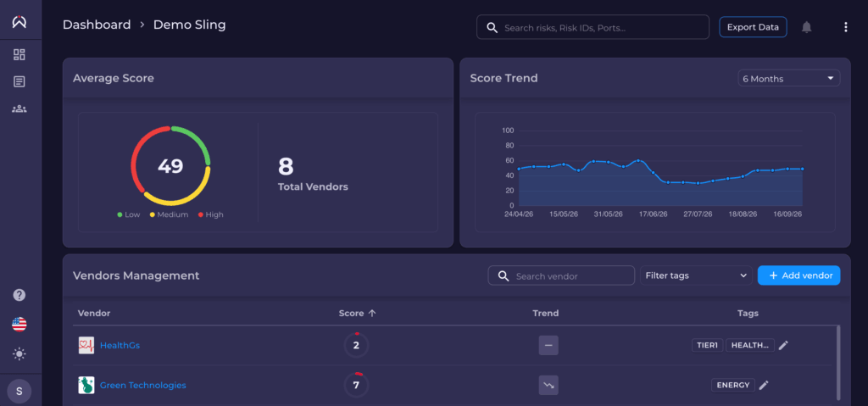Click the Tags column header
This screenshot has height=406, width=868.
(748, 313)
